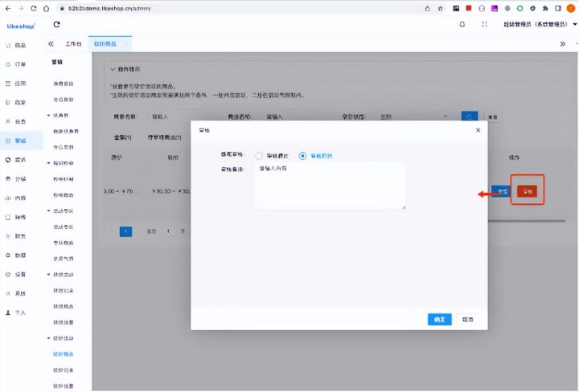This screenshot has height=392, width=579.
Task: Open the 个人 sidebar section
Action: [x=16, y=312]
